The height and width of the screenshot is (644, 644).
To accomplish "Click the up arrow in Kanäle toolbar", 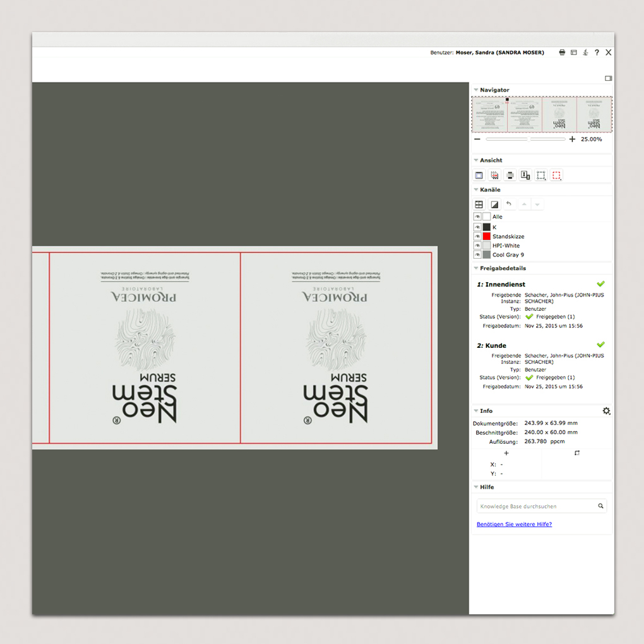I will tap(524, 204).
